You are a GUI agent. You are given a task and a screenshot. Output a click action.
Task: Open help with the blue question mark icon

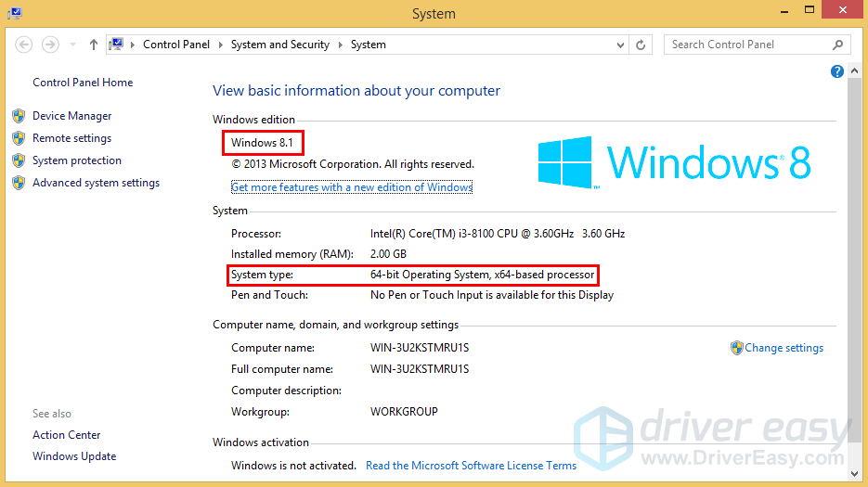[837, 71]
